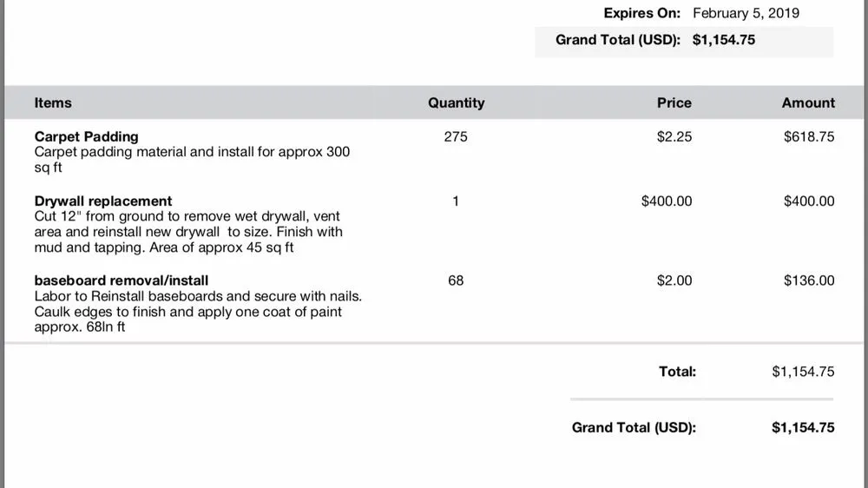Click the Amount column header

click(x=807, y=102)
